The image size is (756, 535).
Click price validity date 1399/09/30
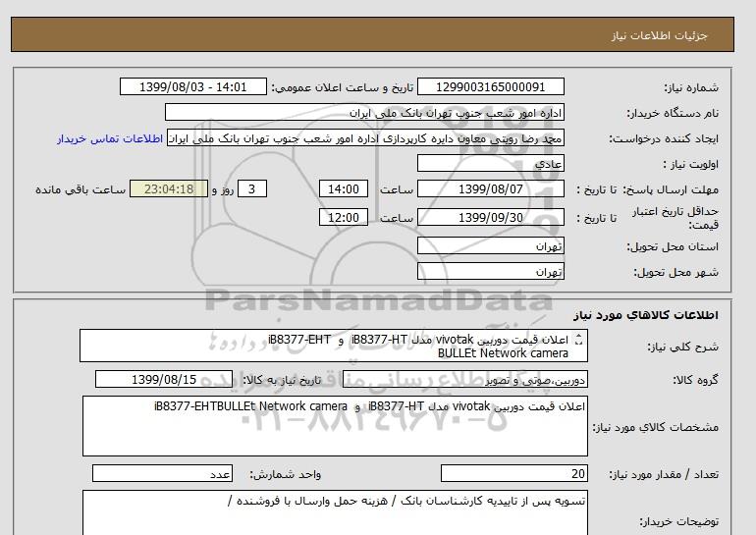pos(490,217)
